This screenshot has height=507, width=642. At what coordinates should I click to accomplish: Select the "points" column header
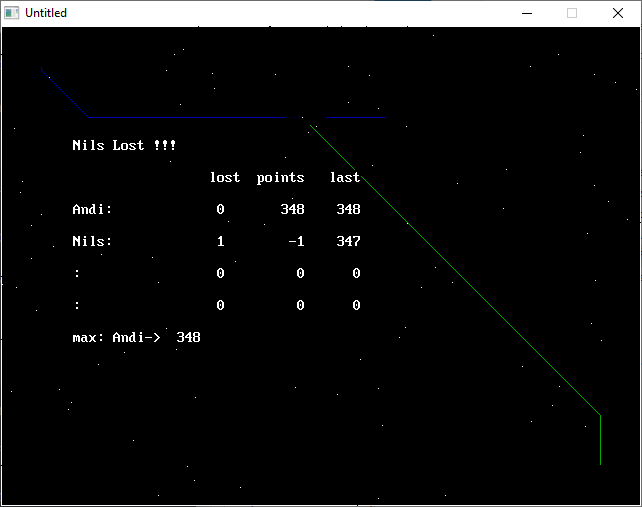[x=280, y=178]
